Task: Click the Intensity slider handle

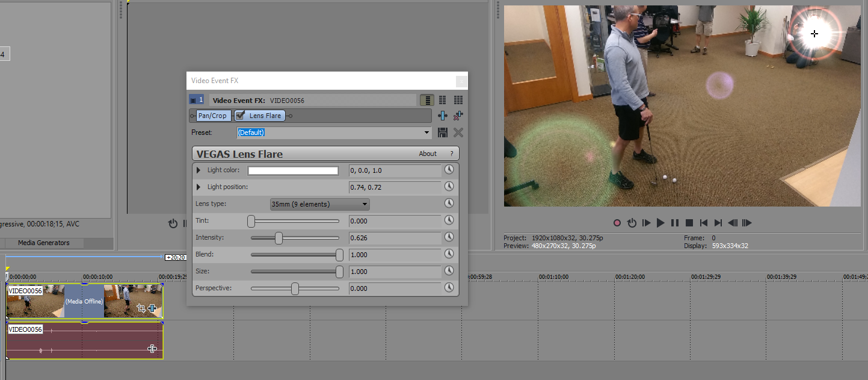Action: pyautogui.click(x=279, y=238)
